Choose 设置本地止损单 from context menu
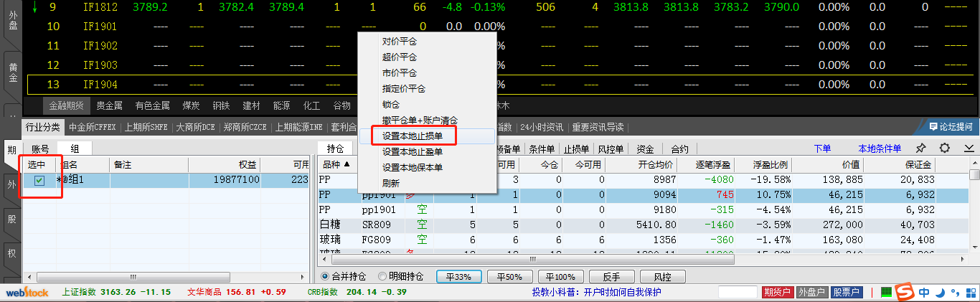Viewport: 980px width, 302px height. tap(413, 136)
